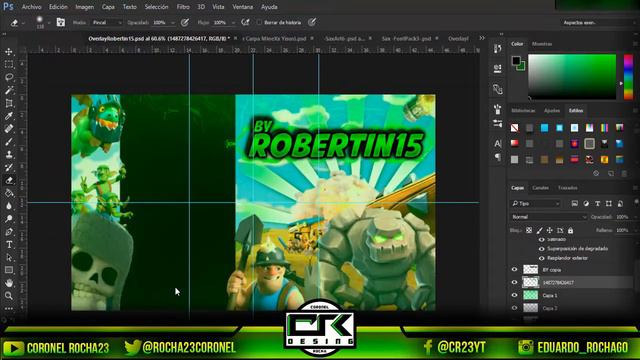This screenshot has width=640, height=360.
Task: Toggle Resplandor exterior effect visibility
Action: [x=542, y=258]
